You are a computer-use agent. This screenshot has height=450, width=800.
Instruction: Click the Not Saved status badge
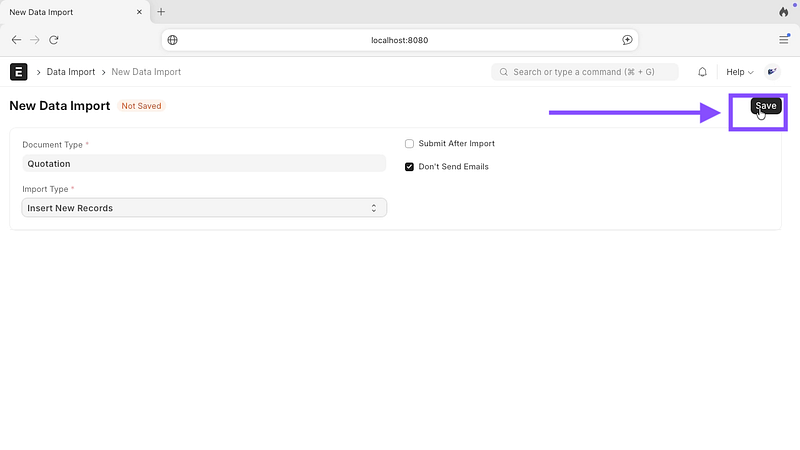coord(141,106)
